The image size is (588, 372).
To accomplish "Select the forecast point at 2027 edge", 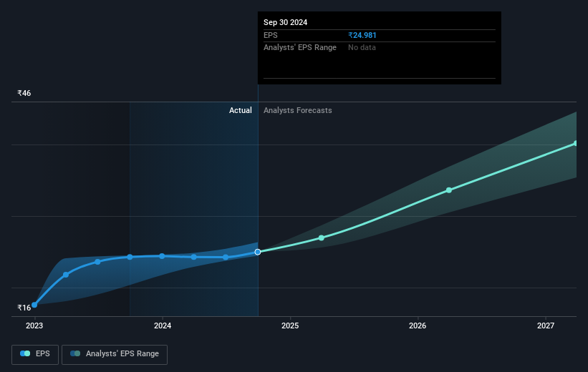I will point(576,144).
